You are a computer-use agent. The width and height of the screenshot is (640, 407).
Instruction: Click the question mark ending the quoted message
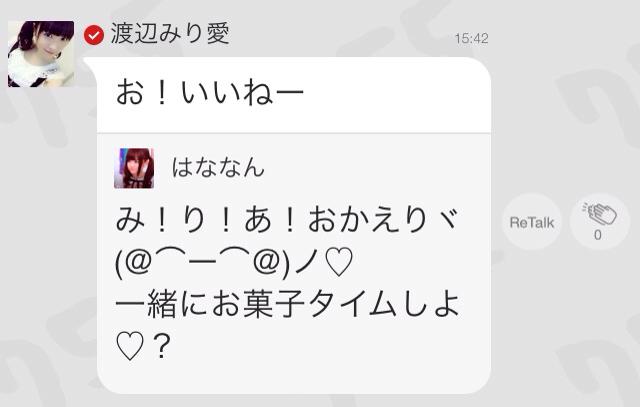click(x=162, y=346)
